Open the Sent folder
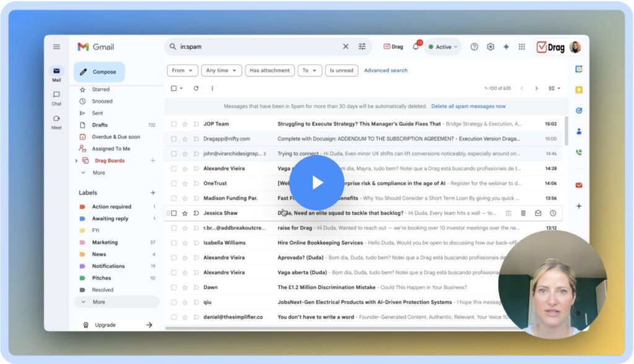Viewport: 634px width, 364px height. click(97, 113)
